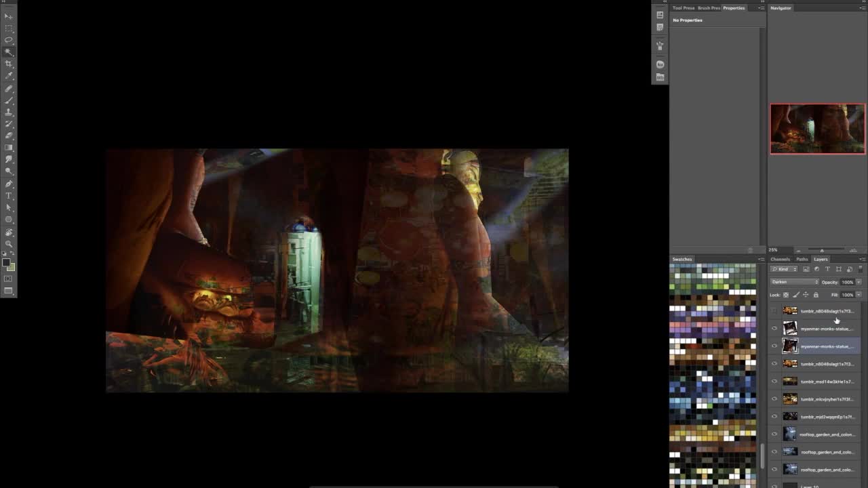Open the Kind filter dropdown
The height and width of the screenshot is (488, 868).
pos(785,269)
